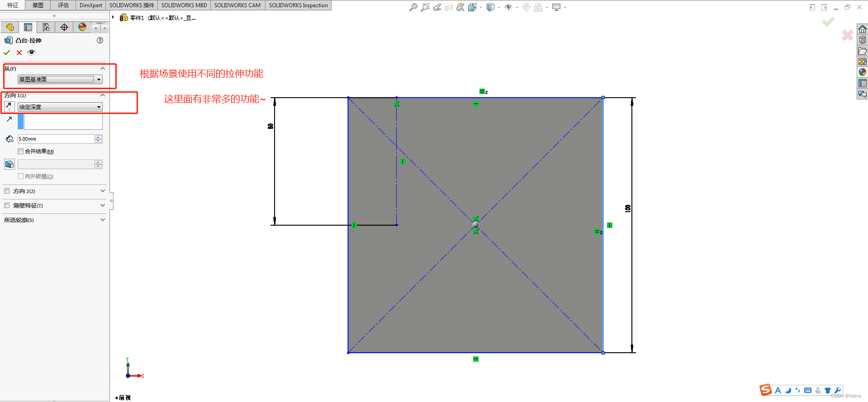Open Custom Properties icon in task pane

pos(863,83)
